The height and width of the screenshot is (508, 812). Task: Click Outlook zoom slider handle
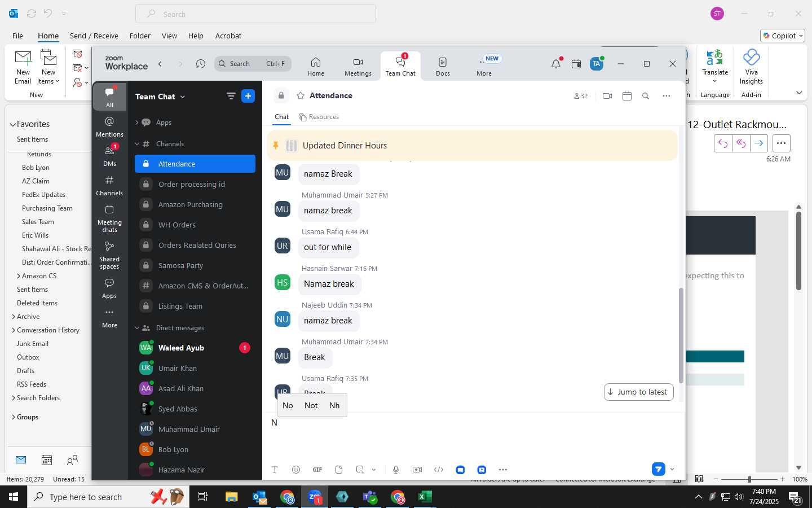(749, 479)
